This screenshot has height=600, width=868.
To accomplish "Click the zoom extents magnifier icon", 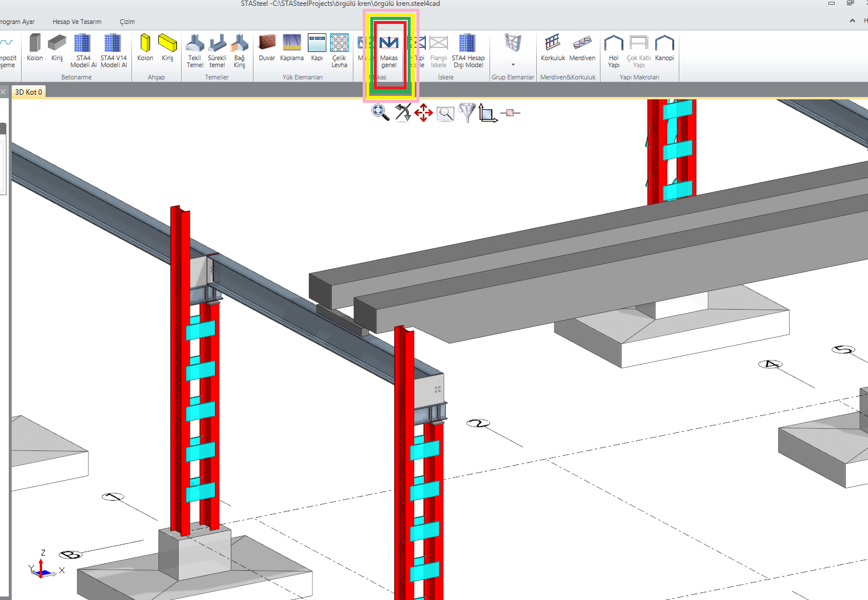I will tap(380, 112).
